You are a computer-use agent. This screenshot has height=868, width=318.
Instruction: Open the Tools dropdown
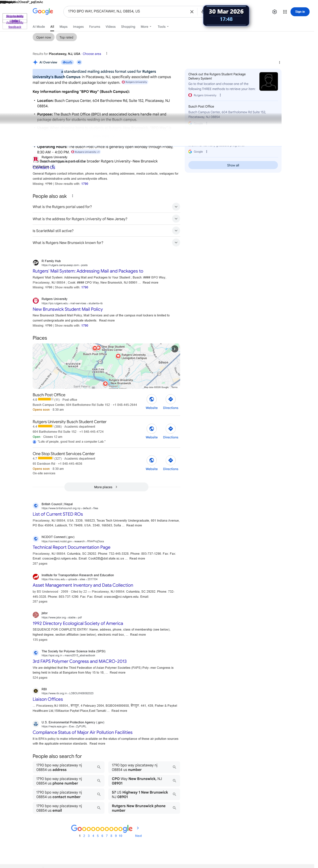165,27
